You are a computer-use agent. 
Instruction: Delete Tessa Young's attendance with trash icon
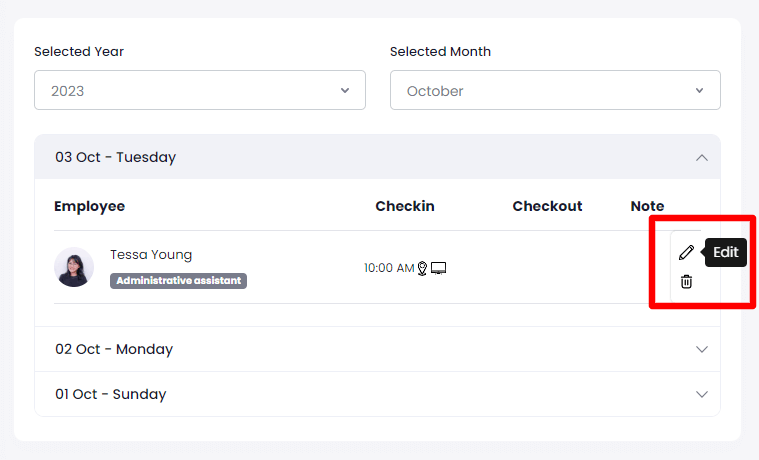click(x=686, y=282)
